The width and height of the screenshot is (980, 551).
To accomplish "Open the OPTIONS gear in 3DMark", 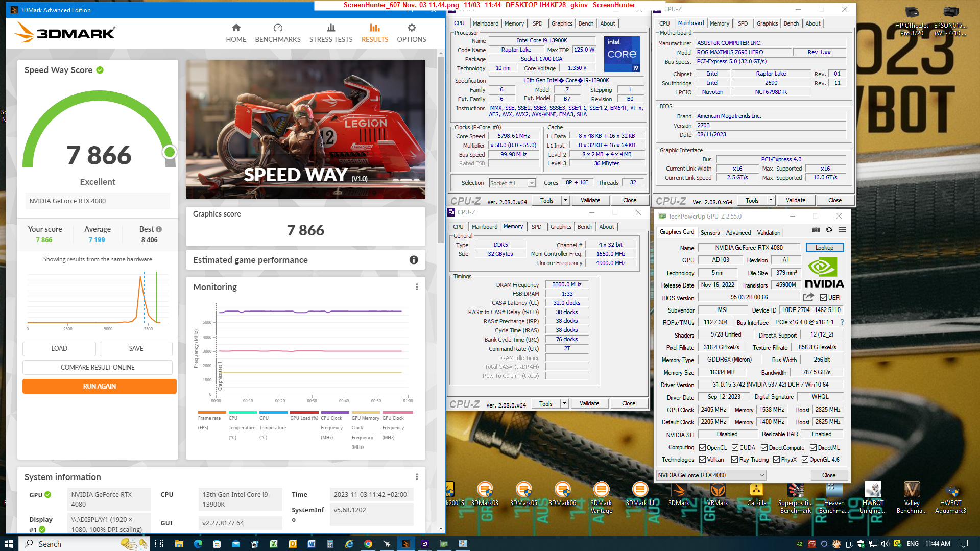I will click(412, 28).
